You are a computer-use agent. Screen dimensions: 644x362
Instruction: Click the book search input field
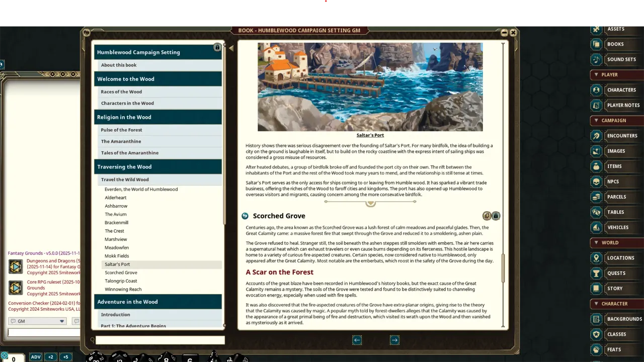[160, 340]
